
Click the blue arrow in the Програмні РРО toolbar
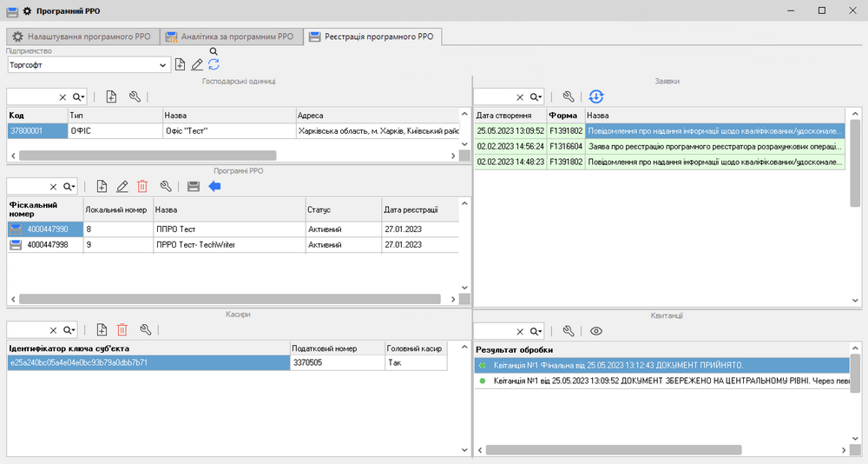[215, 186]
